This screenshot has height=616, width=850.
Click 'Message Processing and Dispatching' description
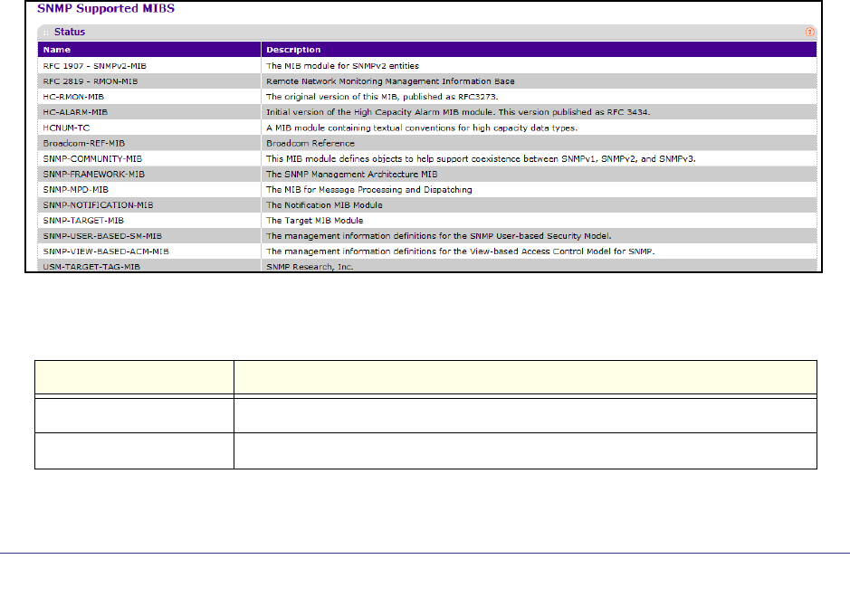369,190
